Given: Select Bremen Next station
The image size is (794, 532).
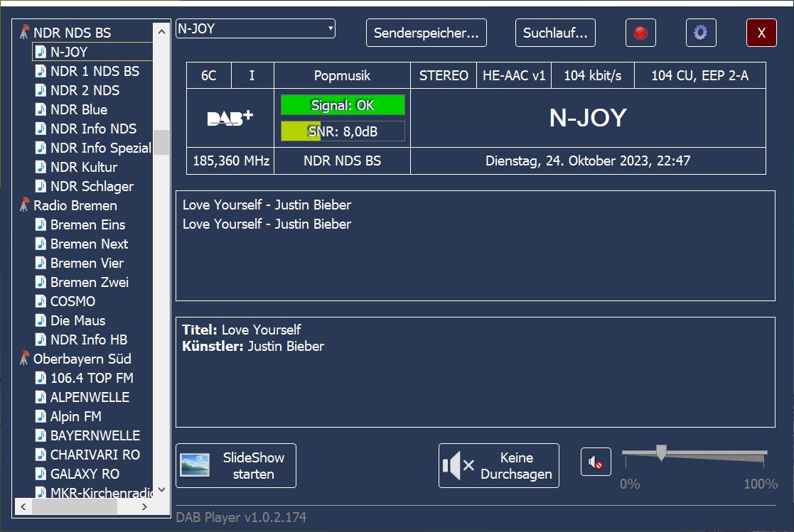Looking at the screenshot, I should tap(89, 244).
